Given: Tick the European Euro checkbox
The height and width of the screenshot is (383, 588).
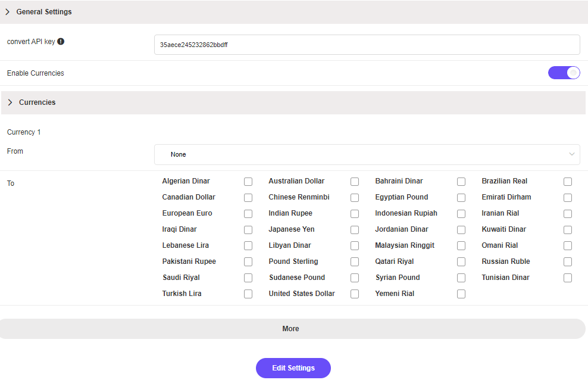Looking at the screenshot, I should coord(248,214).
